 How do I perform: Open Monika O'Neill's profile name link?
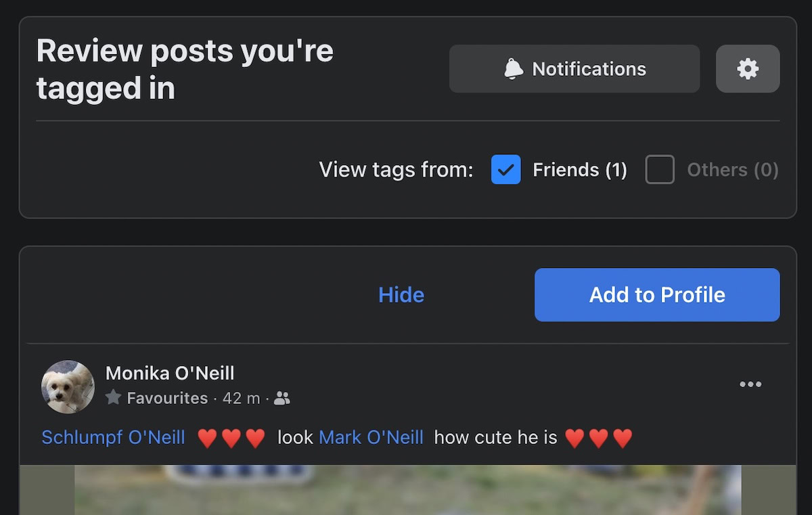[170, 373]
